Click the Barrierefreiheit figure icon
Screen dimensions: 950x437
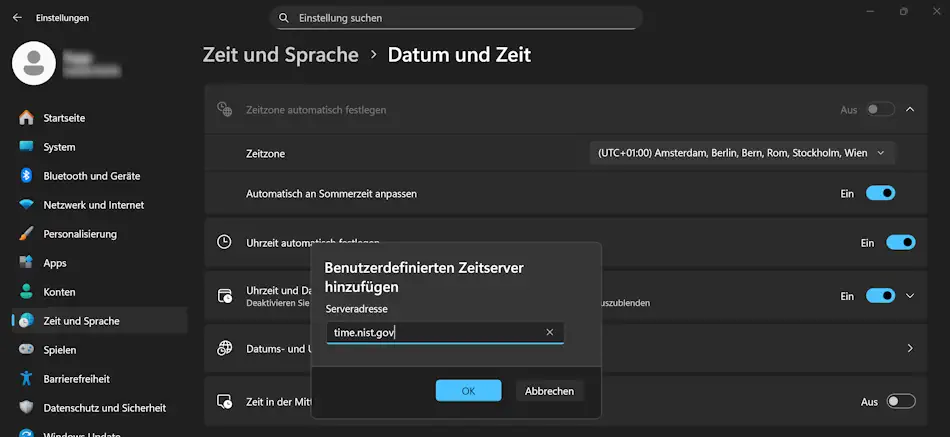point(26,379)
